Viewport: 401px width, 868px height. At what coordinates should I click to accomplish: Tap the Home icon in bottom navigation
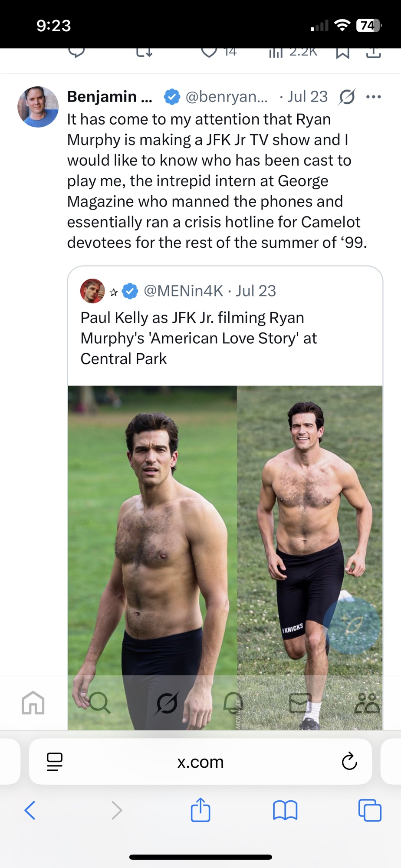click(x=33, y=702)
